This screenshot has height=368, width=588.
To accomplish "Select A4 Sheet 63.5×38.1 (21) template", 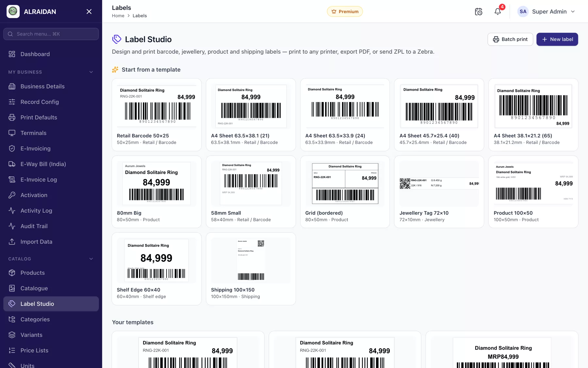I will 251,114.
